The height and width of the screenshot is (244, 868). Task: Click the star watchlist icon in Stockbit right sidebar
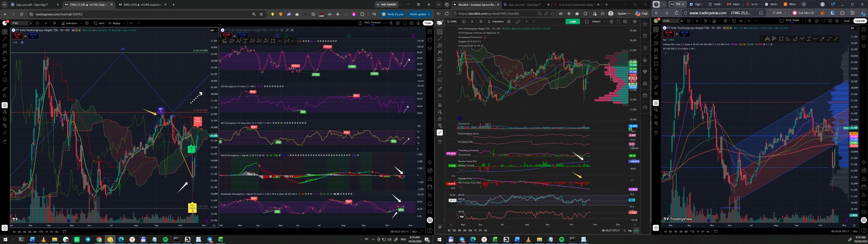[x=645, y=24]
